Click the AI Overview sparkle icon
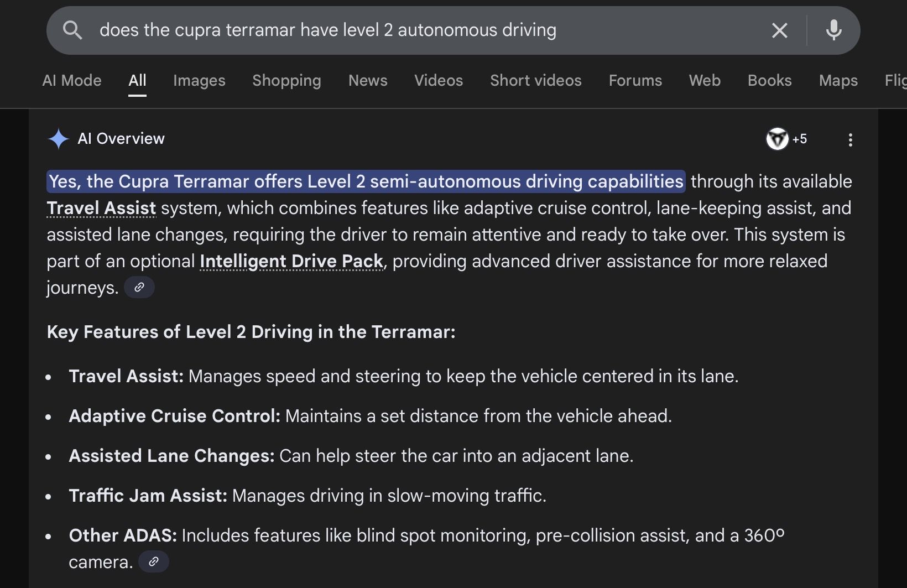 59,139
